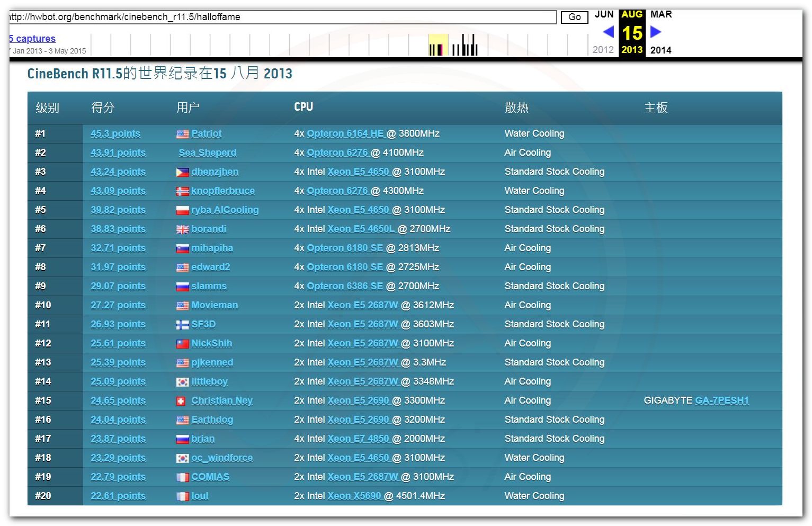Screen dimensions: 812x526
Task: Go to the previous capture using the left arrow
Action: [609, 32]
